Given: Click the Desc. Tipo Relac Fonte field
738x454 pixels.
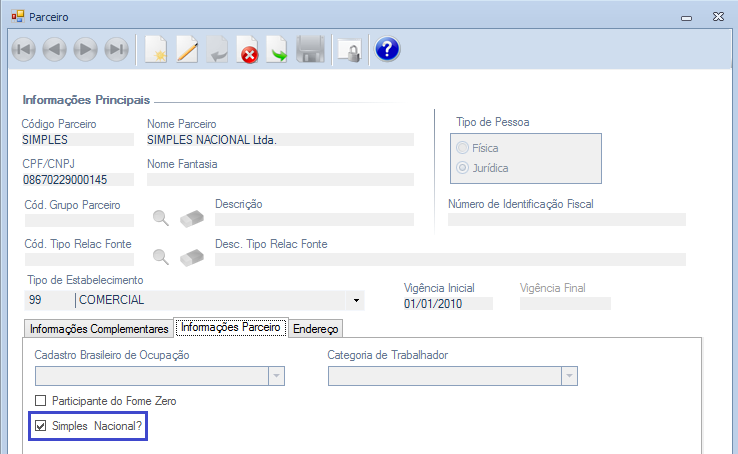Looking at the screenshot, I should pos(450,260).
